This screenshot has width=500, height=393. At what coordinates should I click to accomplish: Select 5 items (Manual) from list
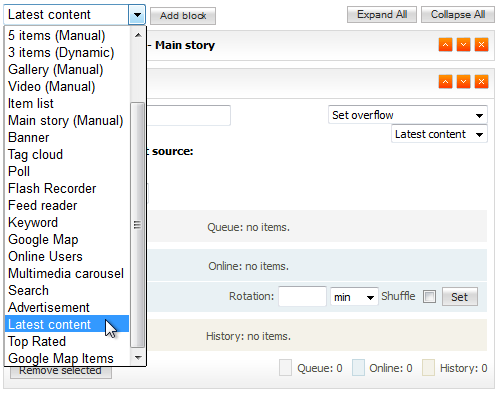click(67, 35)
